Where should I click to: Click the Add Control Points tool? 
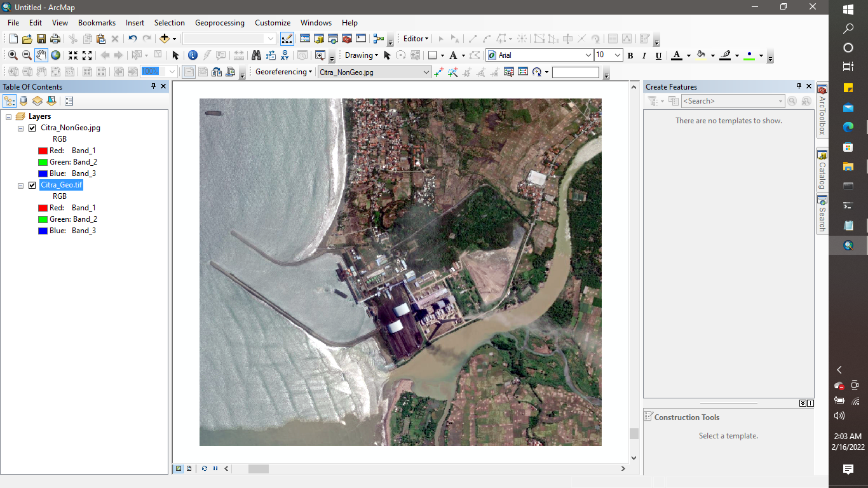click(439, 72)
